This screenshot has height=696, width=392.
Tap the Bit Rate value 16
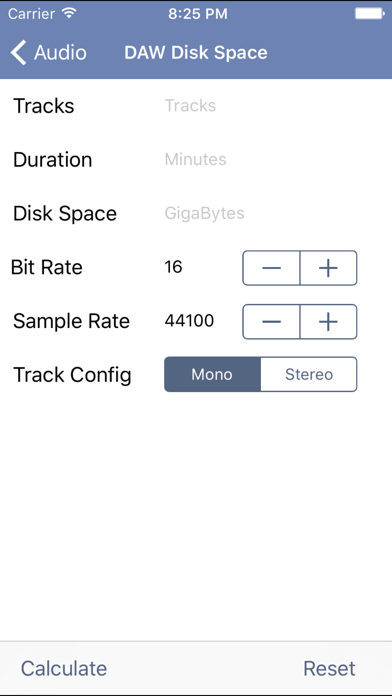click(173, 267)
